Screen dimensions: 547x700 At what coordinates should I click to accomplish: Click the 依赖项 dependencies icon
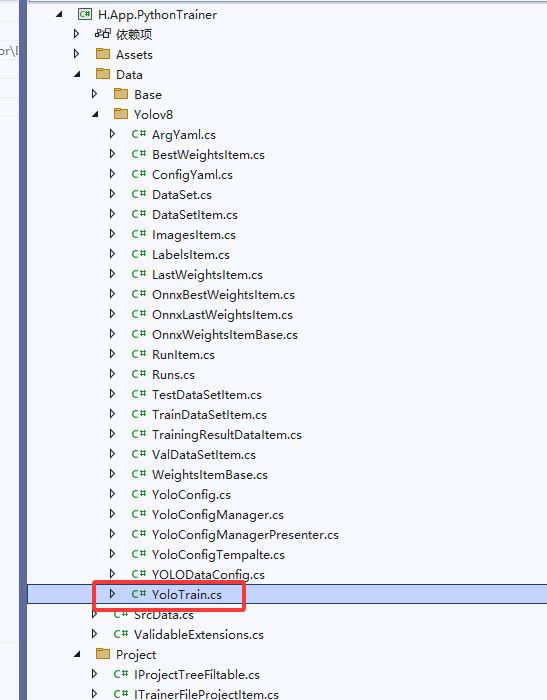pyautogui.click(x=103, y=33)
